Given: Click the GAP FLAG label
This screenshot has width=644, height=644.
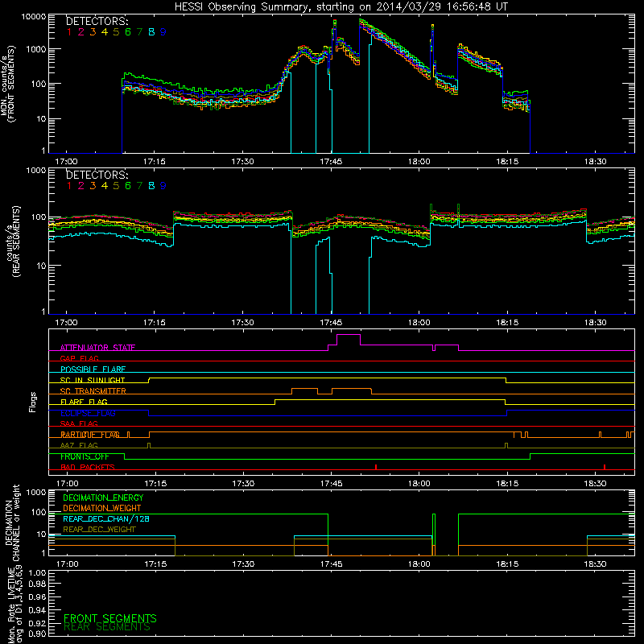Looking at the screenshot, I should pos(79,358).
